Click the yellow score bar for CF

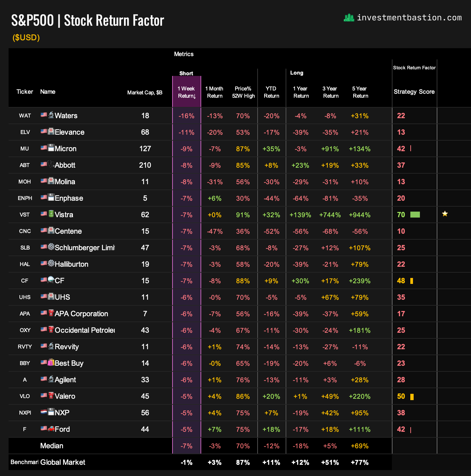pos(412,281)
